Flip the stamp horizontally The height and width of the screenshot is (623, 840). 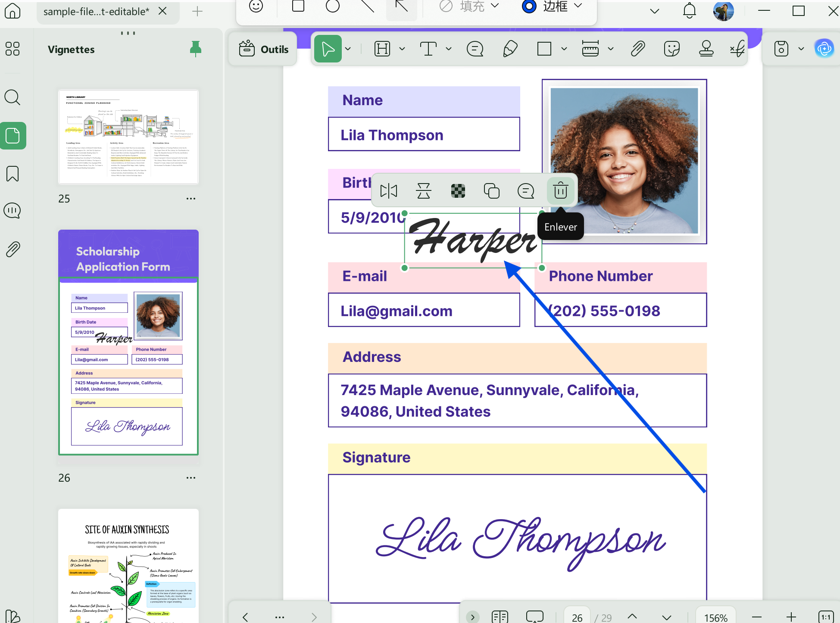(389, 190)
